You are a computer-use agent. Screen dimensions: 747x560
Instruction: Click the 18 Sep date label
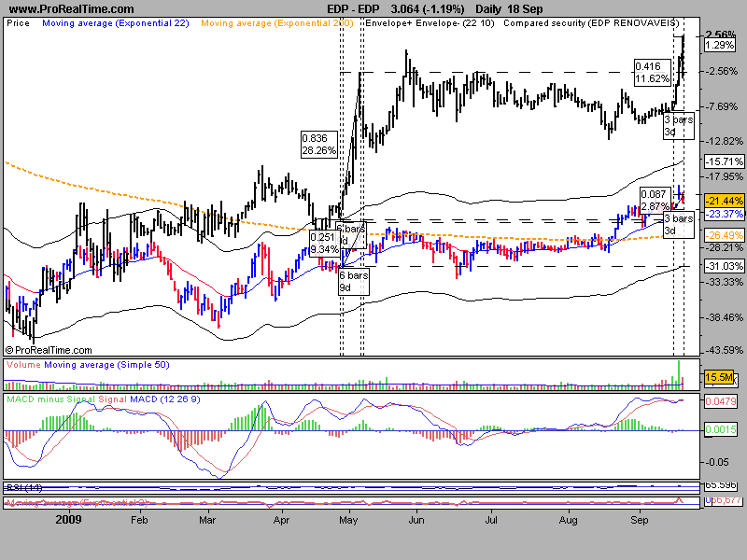coord(525,9)
